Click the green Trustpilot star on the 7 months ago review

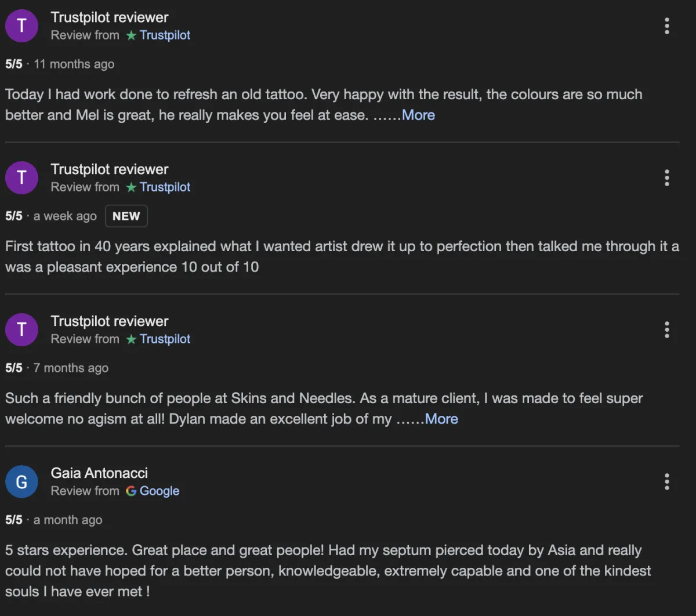point(131,339)
